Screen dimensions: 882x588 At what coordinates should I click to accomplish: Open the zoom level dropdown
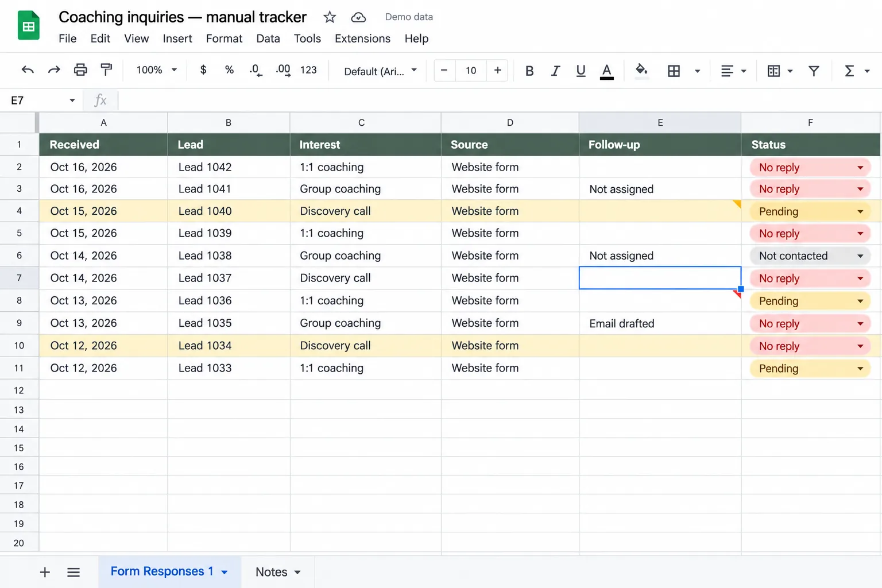pyautogui.click(x=156, y=70)
